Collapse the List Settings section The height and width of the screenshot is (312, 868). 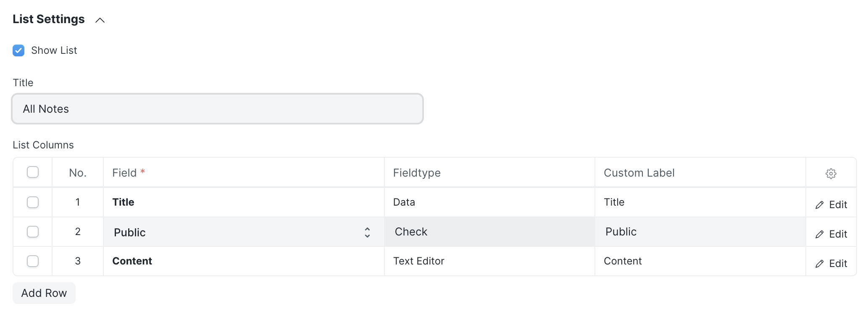point(100,20)
